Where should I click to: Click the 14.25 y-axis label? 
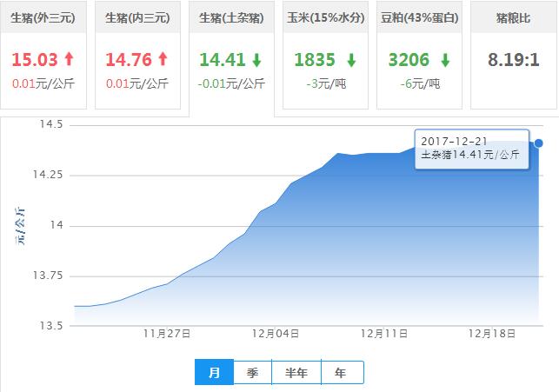[x=48, y=175]
